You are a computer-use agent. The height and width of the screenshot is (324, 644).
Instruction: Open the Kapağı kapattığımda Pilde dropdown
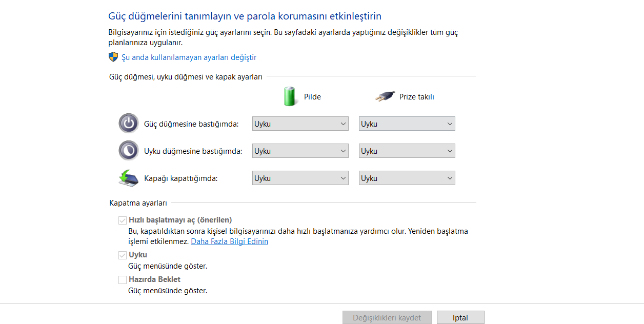click(x=300, y=177)
